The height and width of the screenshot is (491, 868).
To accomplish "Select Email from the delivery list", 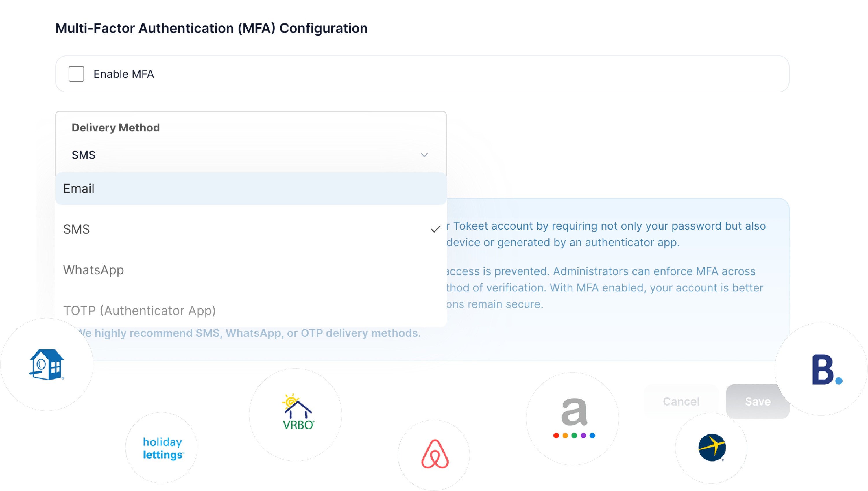I will [x=251, y=189].
